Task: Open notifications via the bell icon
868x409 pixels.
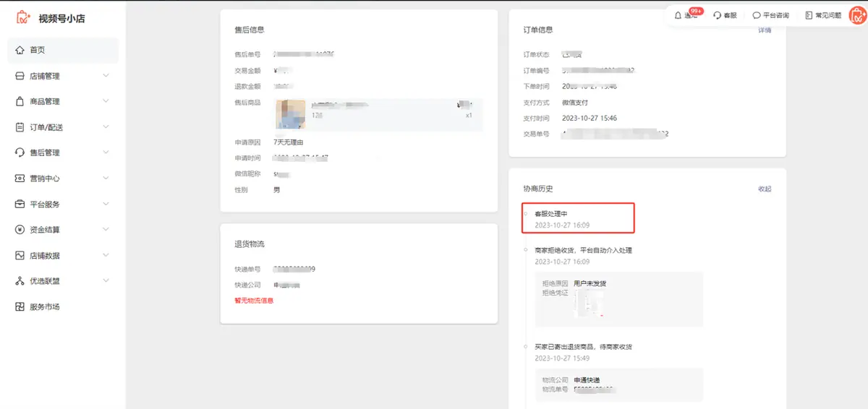Action: click(678, 15)
